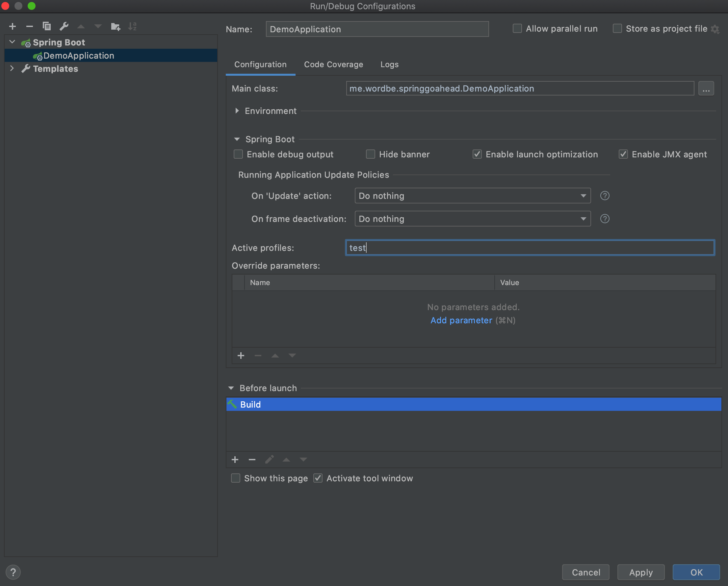Open the On 'Update' action dropdown
The width and height of the screenshot is (728, 586).
[472, 196]
